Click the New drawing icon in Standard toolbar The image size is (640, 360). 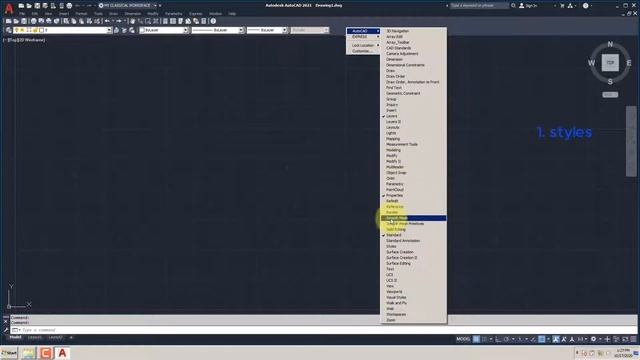click(9, 21)
